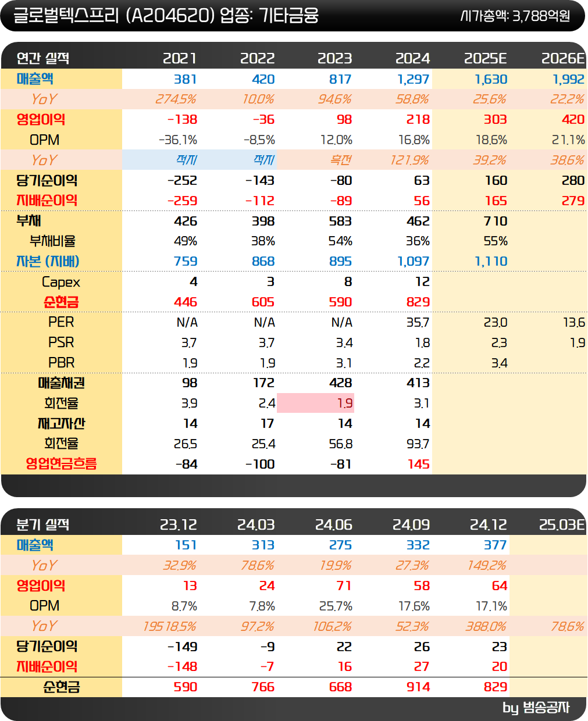The width and height of the screenshot is (588, 721).
Task: Click the 연간 실적 header label
Action: coord(42,58)
